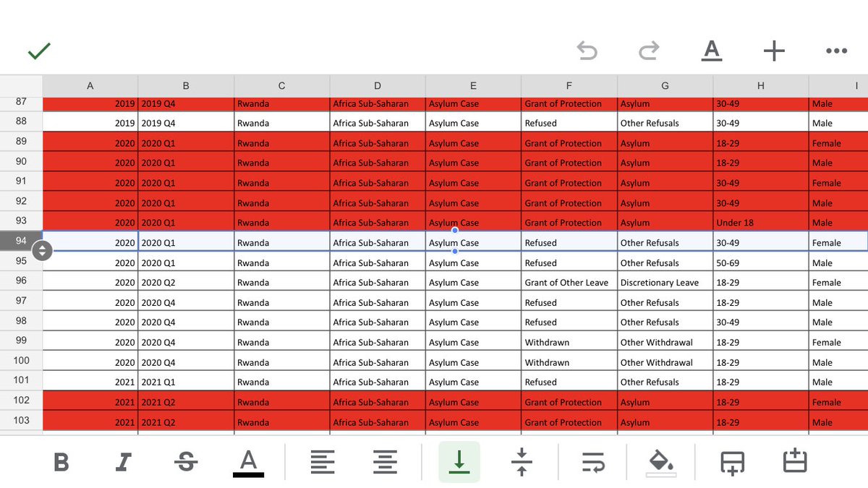Open text color picker in bottom toolbar
The width and height of the screenshot is (868, 488).
coord(248,463)
